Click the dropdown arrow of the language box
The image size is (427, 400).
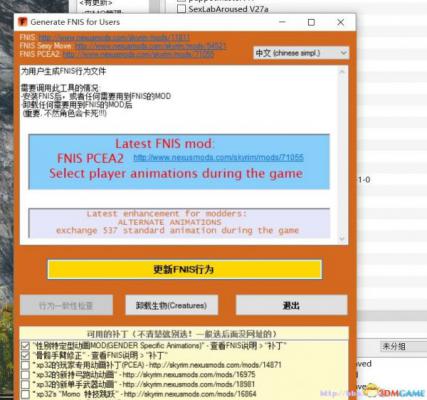coord(343,53)
